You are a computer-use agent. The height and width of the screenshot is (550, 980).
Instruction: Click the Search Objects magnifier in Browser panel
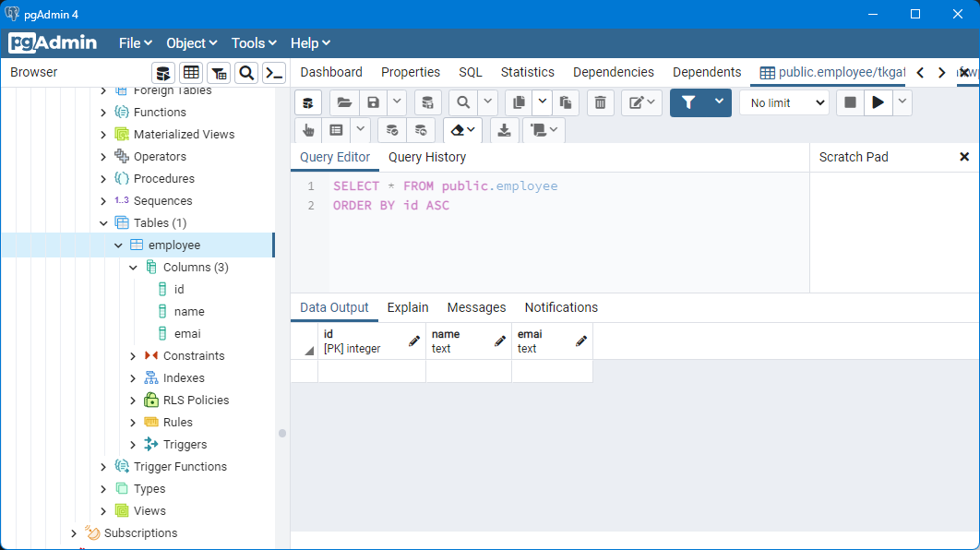[x=246, y=73]
